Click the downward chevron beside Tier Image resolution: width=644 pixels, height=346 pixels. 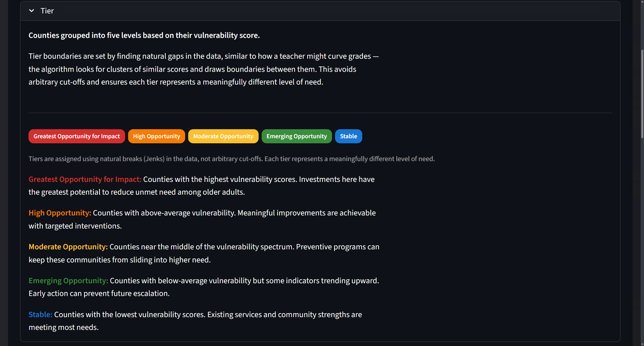32,10
